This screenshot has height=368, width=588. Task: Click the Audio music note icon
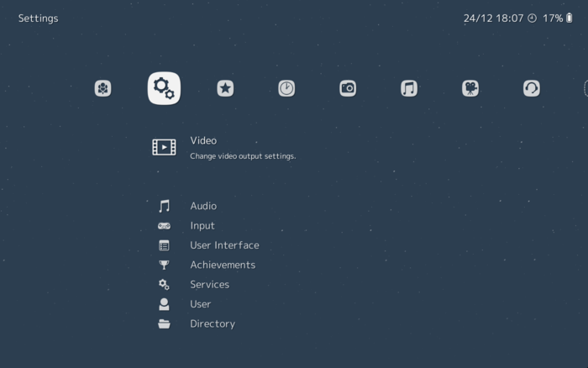pyautogui.click(x=164, y=206)
